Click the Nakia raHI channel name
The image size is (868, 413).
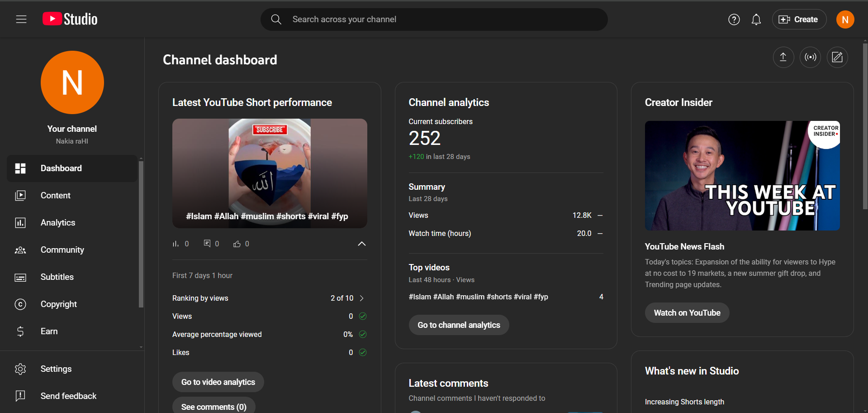click(72, 141)
